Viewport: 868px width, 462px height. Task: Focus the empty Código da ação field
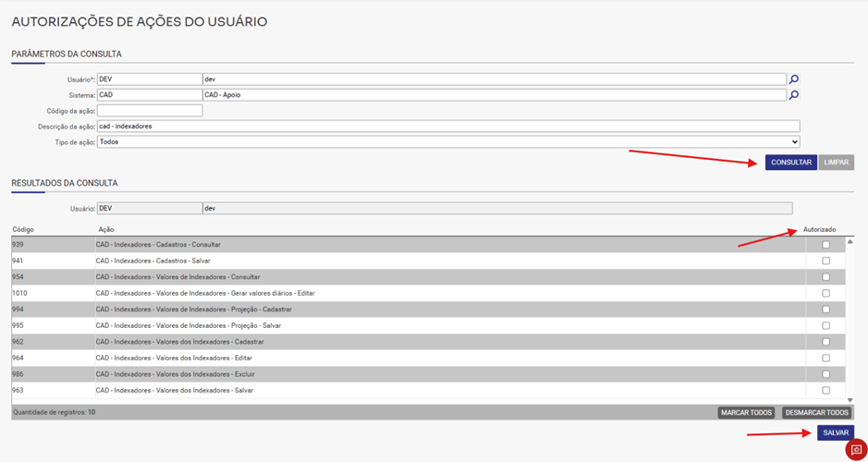[150, 111]
